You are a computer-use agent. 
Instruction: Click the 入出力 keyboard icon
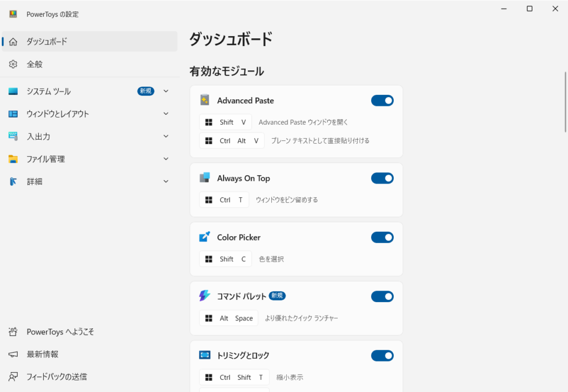pyautogui.click(x=13, y=136)
